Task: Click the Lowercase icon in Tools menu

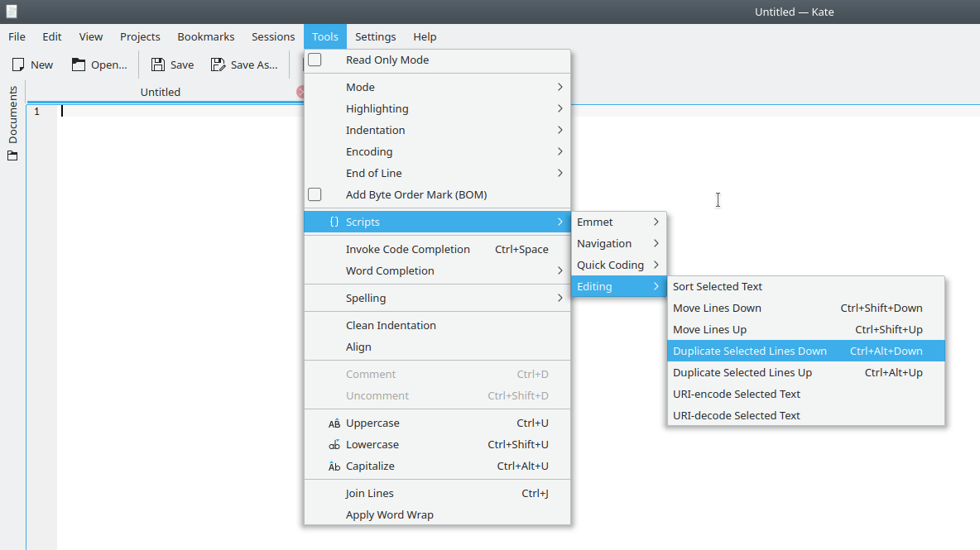Action: (x=334, y=445)
